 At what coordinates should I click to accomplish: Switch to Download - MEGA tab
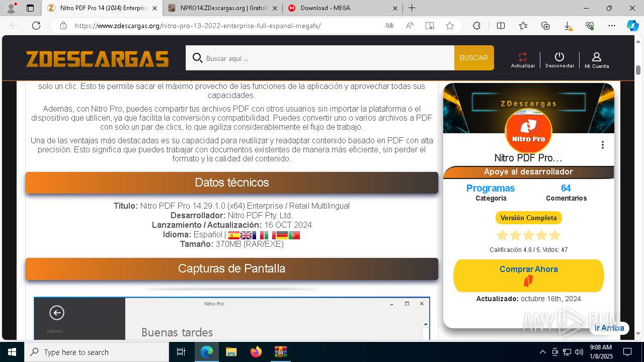coord(342,8)
